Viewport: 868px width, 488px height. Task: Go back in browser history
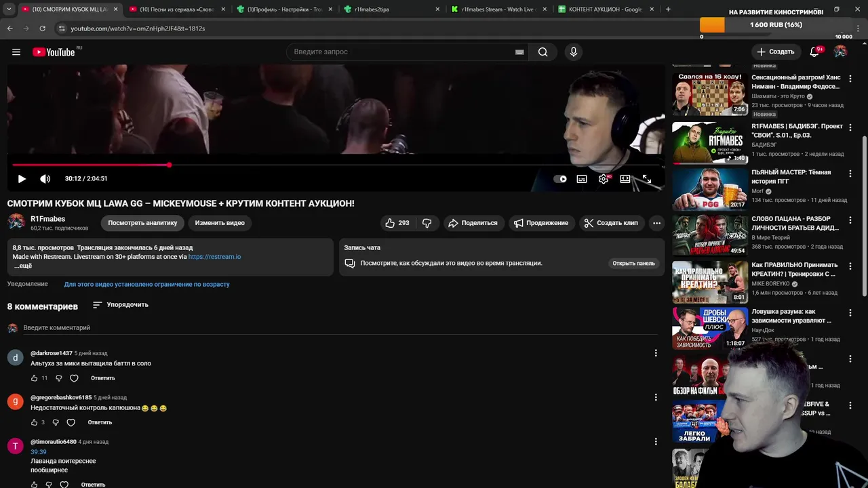coord(10,28)
